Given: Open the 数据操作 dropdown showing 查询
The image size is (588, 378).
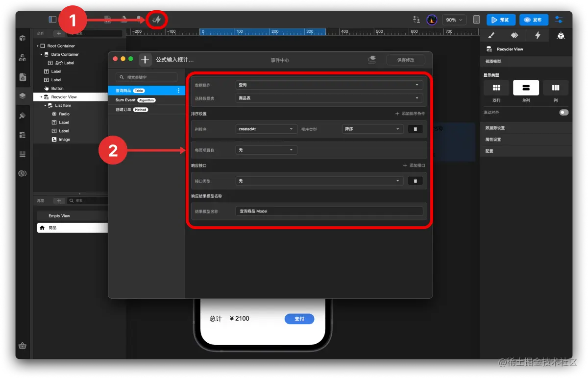Looking at the screenshot, I should (329, 85).
